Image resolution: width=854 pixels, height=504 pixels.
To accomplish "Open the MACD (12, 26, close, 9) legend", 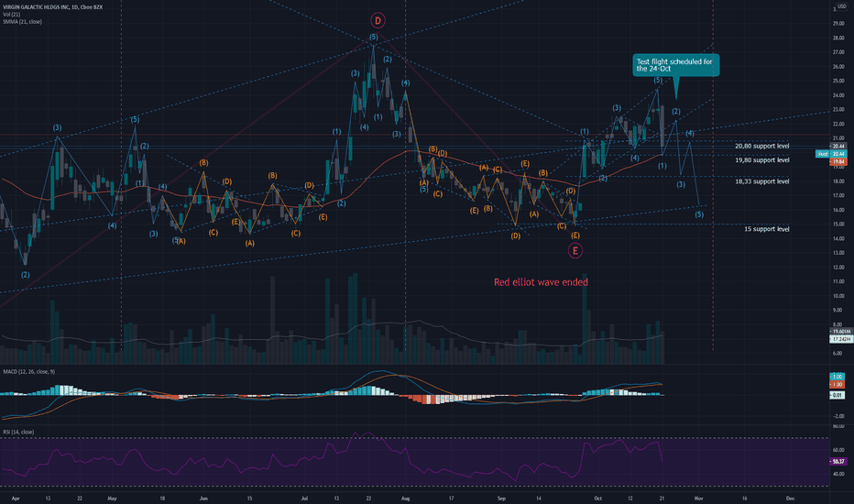I will click(x=29, y=372).
